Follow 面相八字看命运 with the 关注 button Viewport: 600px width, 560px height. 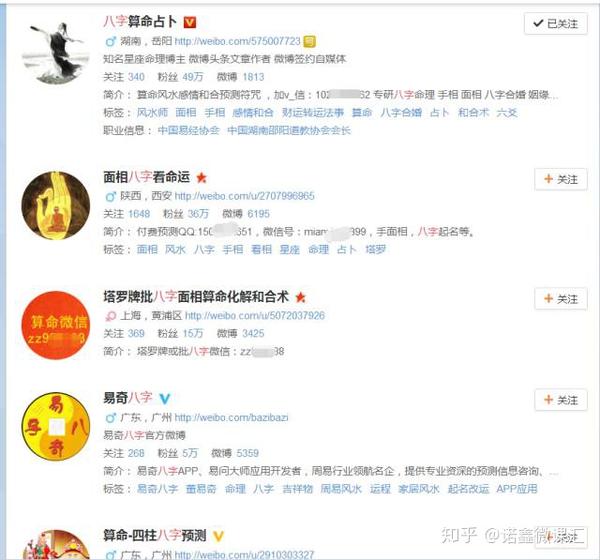(x=561, y=180)
